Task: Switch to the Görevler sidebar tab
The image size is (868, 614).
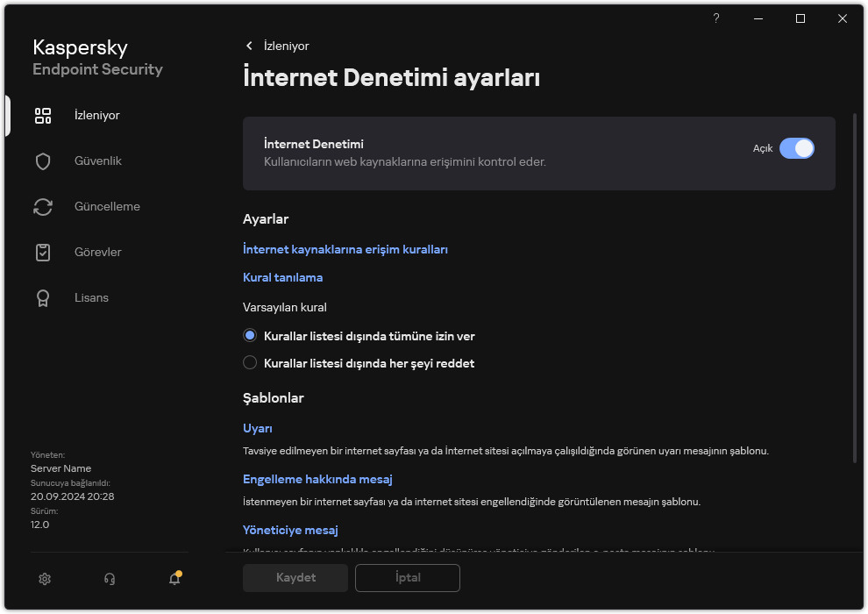Action: pos(96,252)
